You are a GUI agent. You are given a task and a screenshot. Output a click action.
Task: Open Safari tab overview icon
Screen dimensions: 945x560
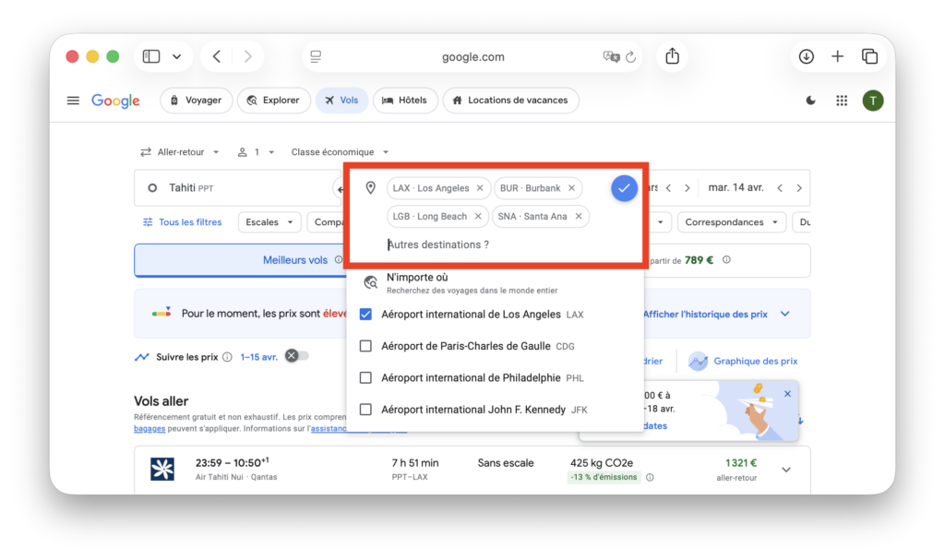pyautogui.click(x=869, y=56)
